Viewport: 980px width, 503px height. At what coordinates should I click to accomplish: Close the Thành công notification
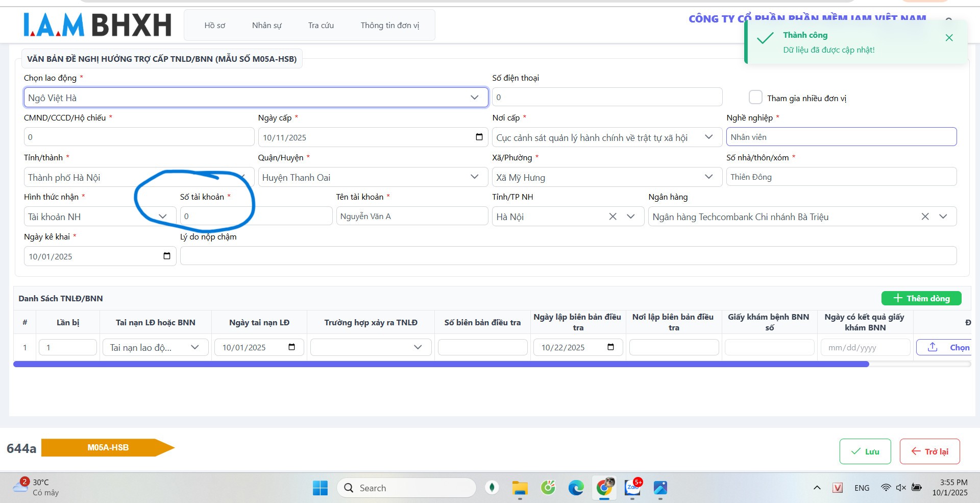pos(949,38)
